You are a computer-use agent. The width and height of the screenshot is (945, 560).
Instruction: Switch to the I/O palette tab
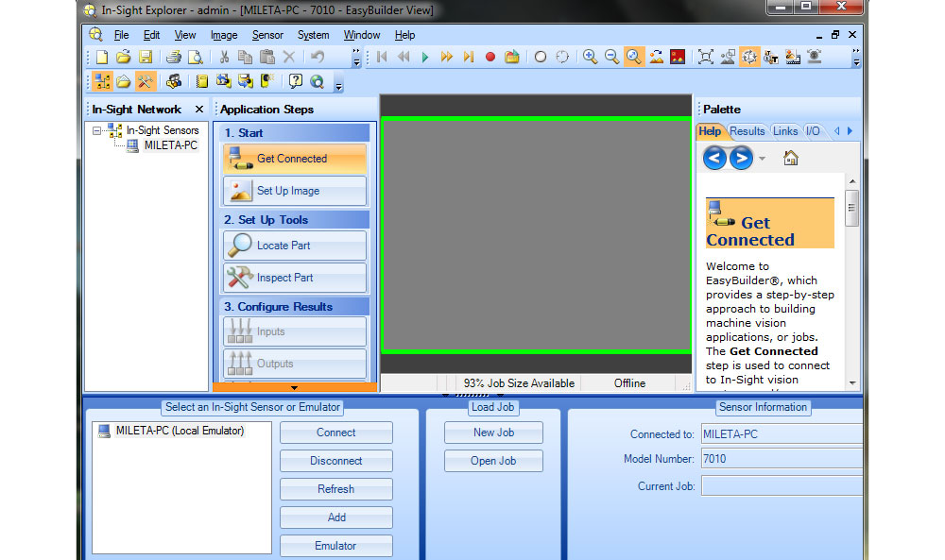(x=813, y=131)
